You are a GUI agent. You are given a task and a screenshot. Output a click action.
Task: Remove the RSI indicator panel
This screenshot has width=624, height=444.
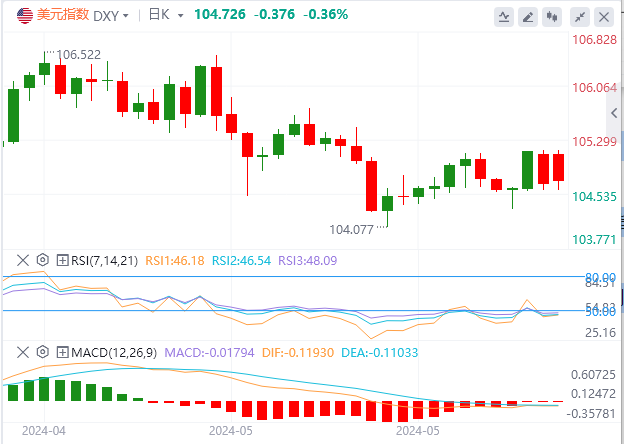(21, 260)
